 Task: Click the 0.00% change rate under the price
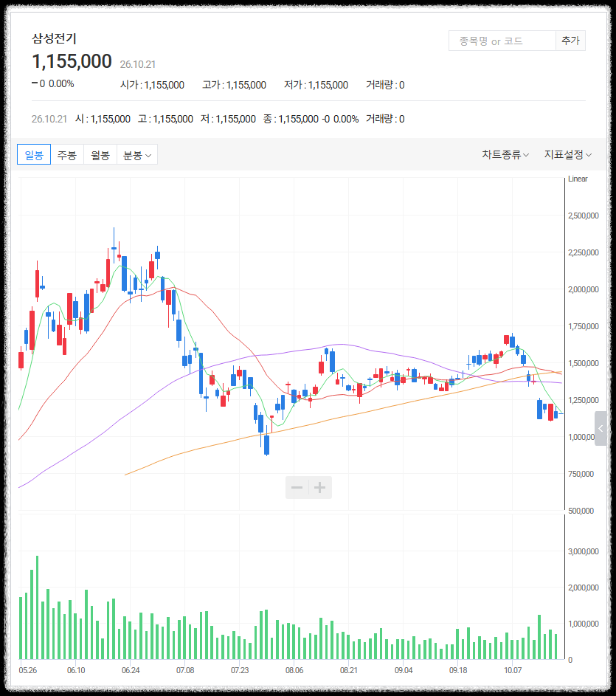(x=61, y=83)
